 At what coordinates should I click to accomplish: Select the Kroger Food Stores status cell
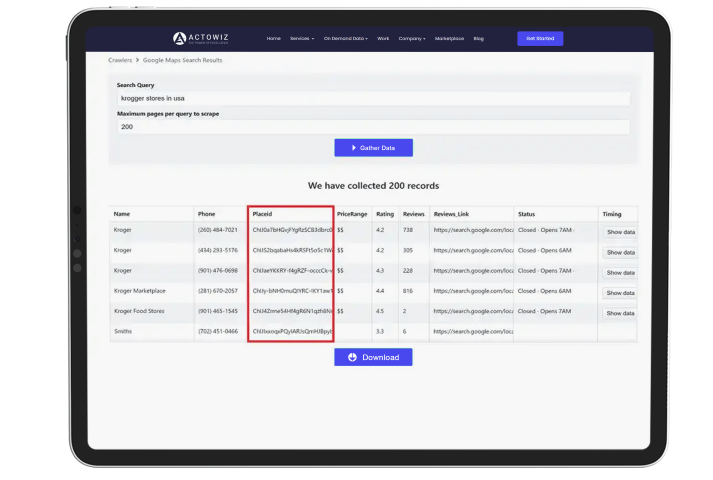click(544, 311)
